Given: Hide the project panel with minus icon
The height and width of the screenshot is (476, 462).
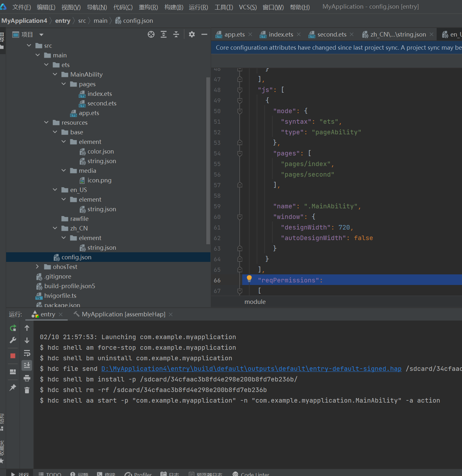Looking at the screenshot, I should pyautogui.click(x=204, y=34).
